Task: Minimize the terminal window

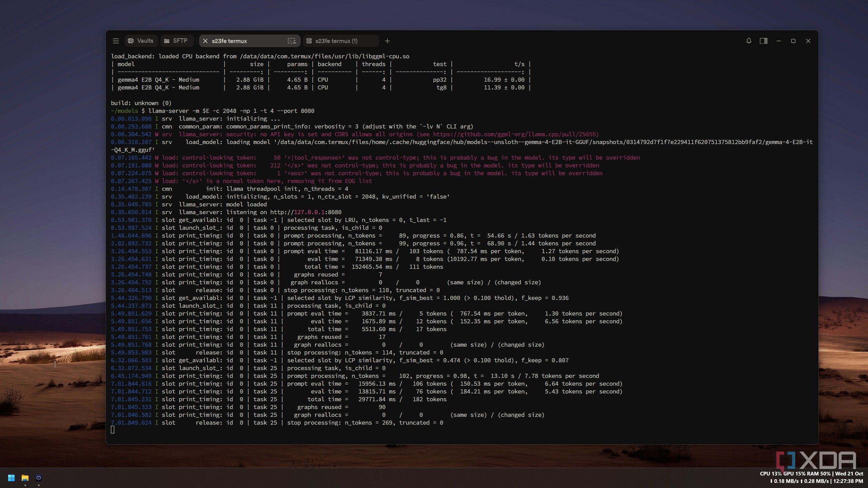Action: pyautogui.click(x=778, y=41)
